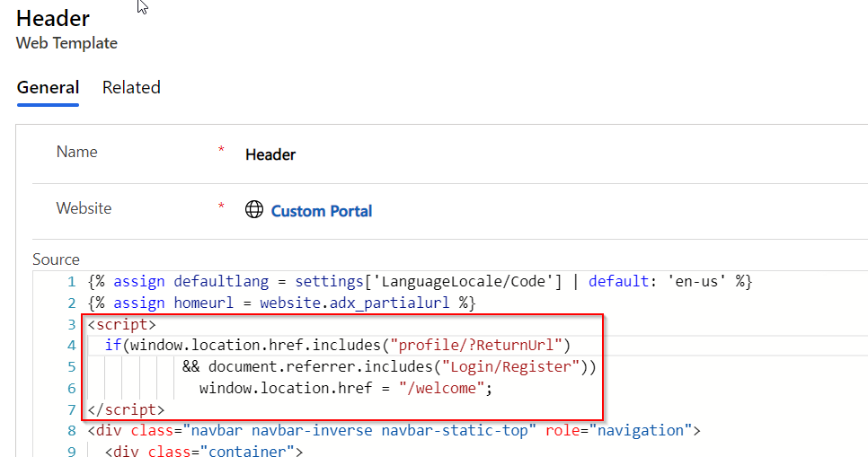Click the opening script tag on line 3

point(122,324)
